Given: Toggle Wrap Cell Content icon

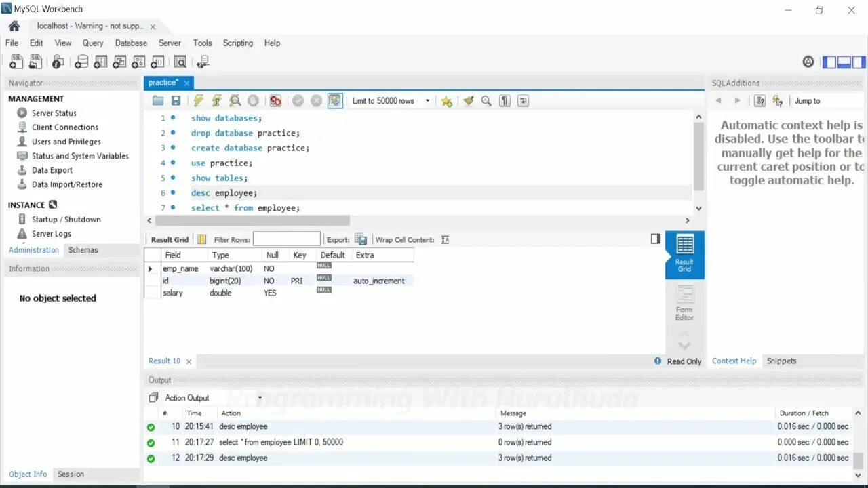Looking at the screenshot, I should click(446, 239).
